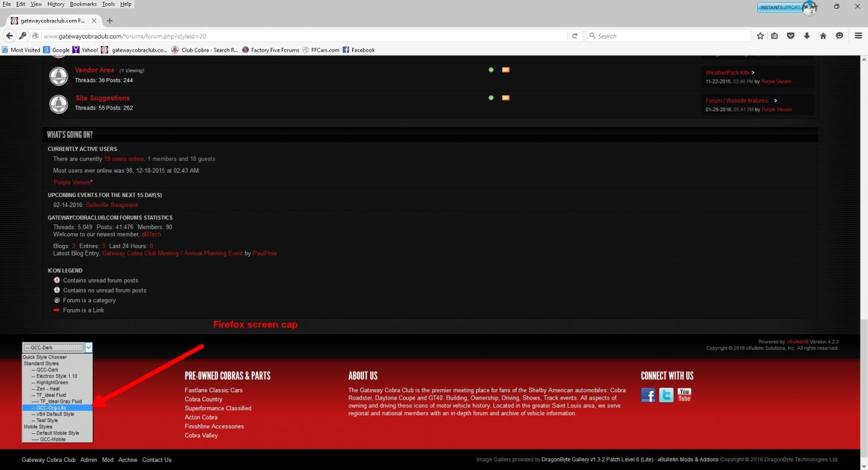Click the YouTube icon in the footer
This screenshot has width=868, height=470.
click(684, 395)
